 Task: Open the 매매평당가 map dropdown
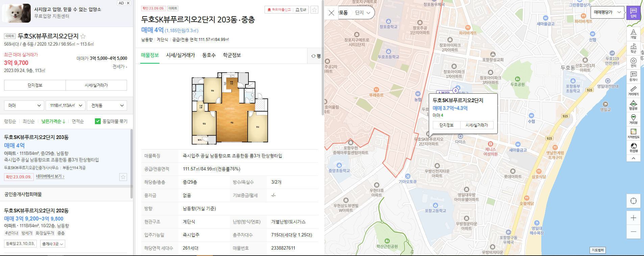(607, 12)
